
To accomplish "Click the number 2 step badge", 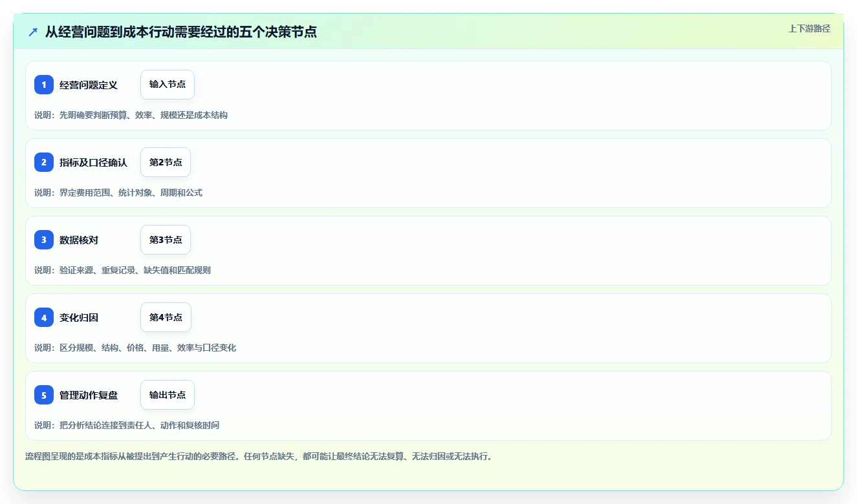I will tap(44, 162).
